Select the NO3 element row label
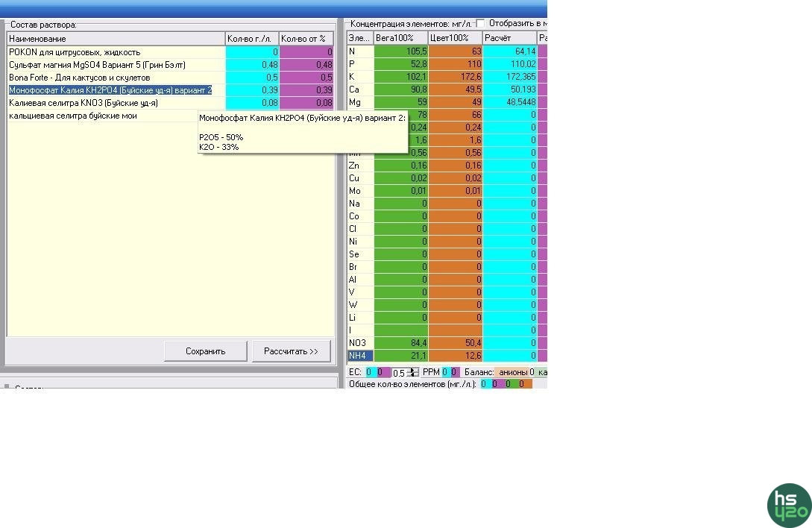Viewport: 812px width, 528px height. click(x=360, y=343)
